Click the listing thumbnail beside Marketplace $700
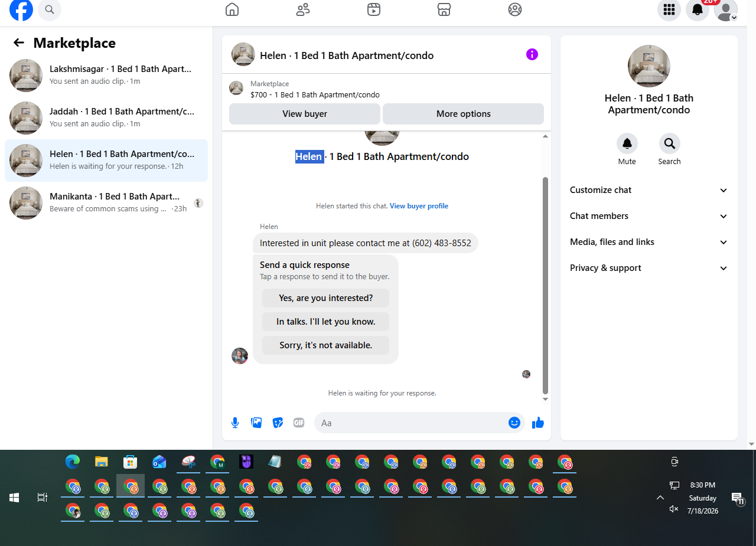 [236, 89]
